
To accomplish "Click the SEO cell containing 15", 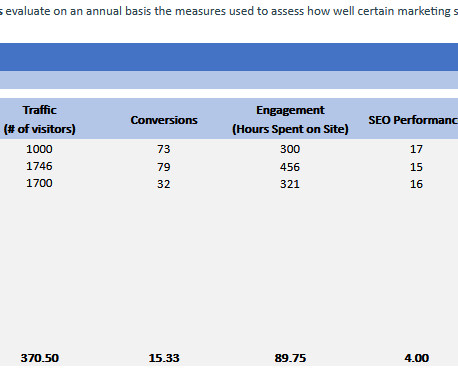I will click(x=416, y=167).
